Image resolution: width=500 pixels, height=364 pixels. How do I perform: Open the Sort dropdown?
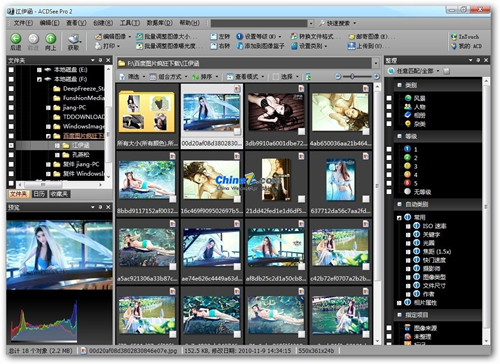tap(205, 77)
